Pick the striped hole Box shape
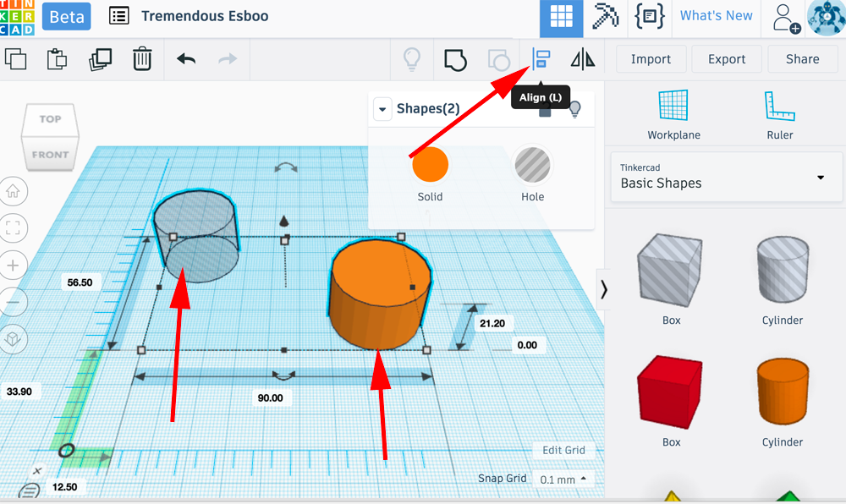The image size is (846, 504). pos(671,271)
